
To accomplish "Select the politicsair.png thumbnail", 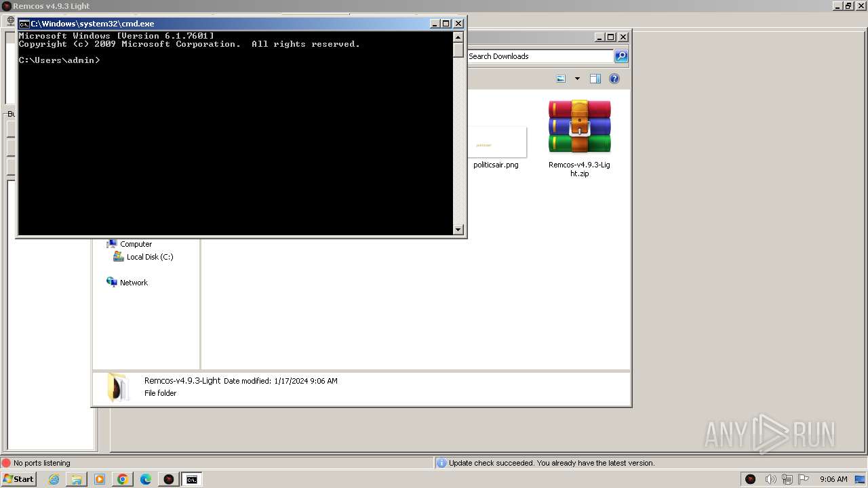I will [x=496, y=142].
